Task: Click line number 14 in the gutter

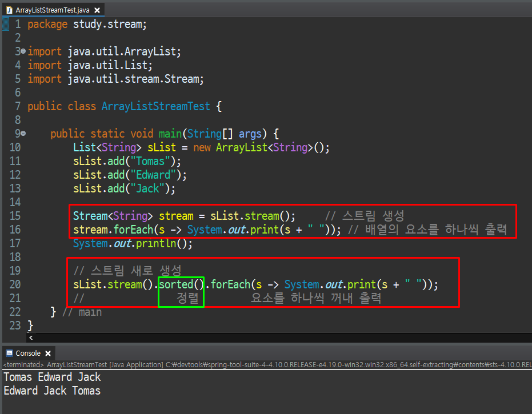Action: 15,202
